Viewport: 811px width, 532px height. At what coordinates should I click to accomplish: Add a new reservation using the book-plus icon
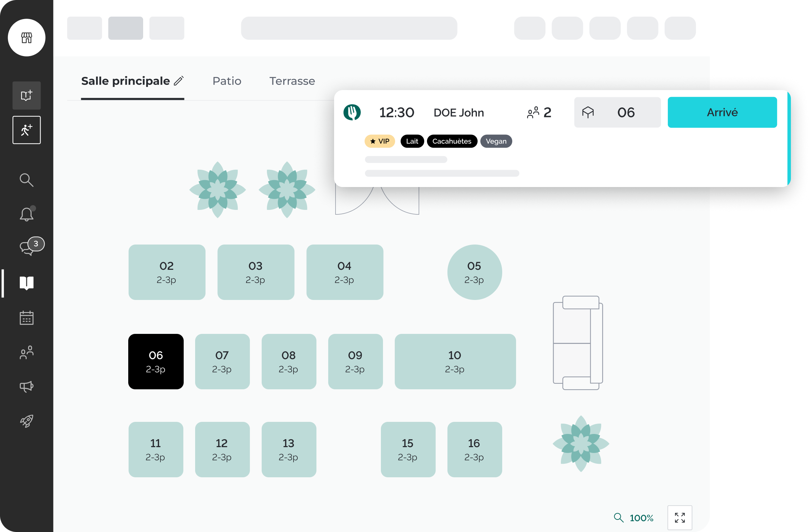[x=27, y=95]
